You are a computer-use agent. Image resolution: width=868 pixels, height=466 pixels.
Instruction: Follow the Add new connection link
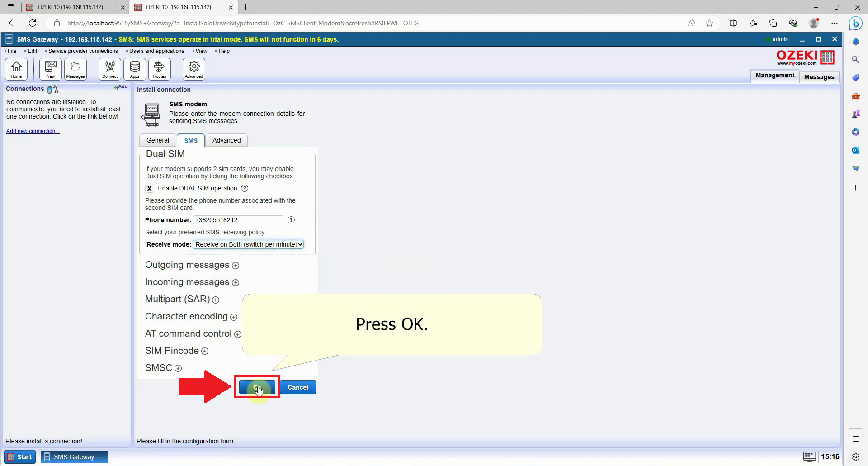[x=33, y=131]
